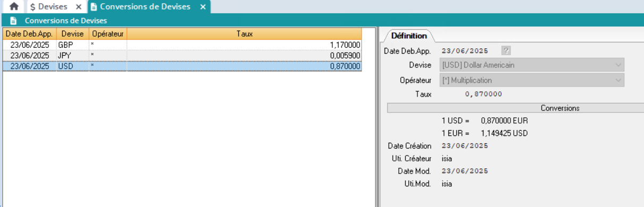The height and width of the screenshot is (207, 644).
Task: Click the Date Mod. value
Action: click(x=465, y=171)
